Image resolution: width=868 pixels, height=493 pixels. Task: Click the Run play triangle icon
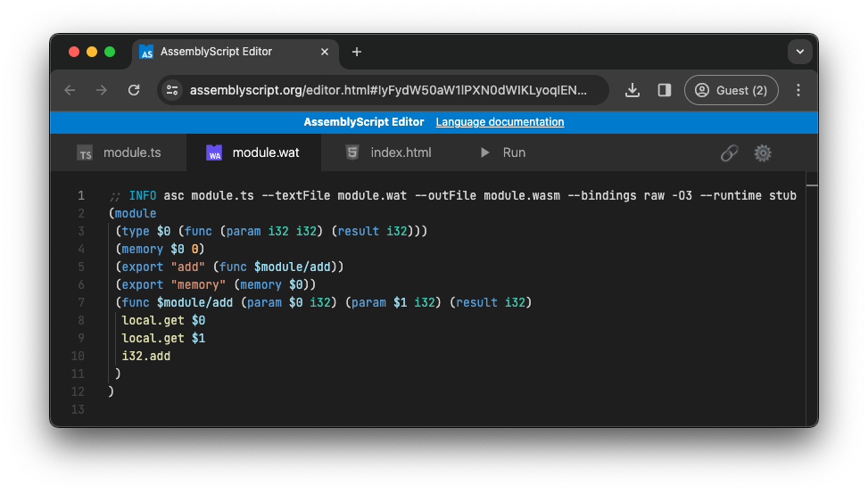coord(485,152)
